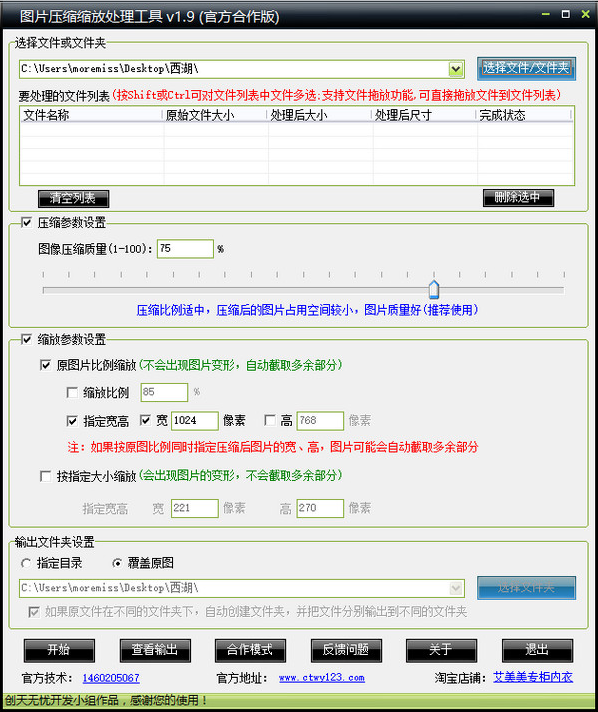The image size is (598, 712).
Task: Click the 选择文件/文件夹 button
Action: pyautogui.click(x=526, y=69)
